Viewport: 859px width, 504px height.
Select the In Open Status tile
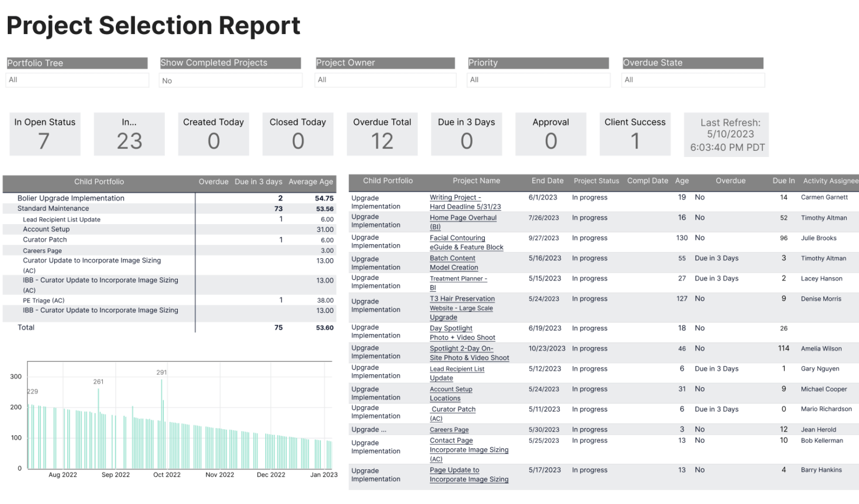44,134
